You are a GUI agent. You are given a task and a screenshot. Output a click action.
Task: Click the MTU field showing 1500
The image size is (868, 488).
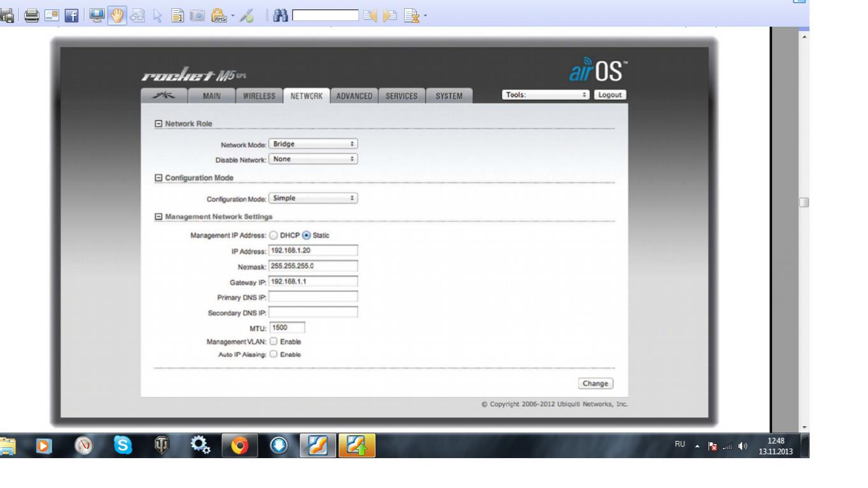pyautogui.click(x=287, y=328)
